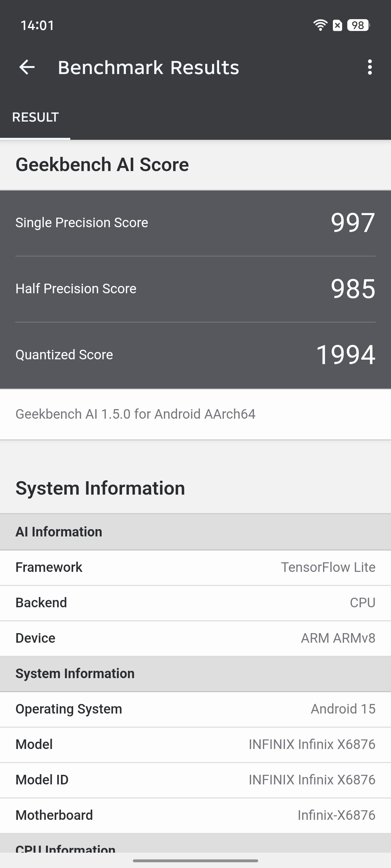Select the Framework TensorFlow Lite row
This screenshot has height=868, width=391.
tap(195, 567)
